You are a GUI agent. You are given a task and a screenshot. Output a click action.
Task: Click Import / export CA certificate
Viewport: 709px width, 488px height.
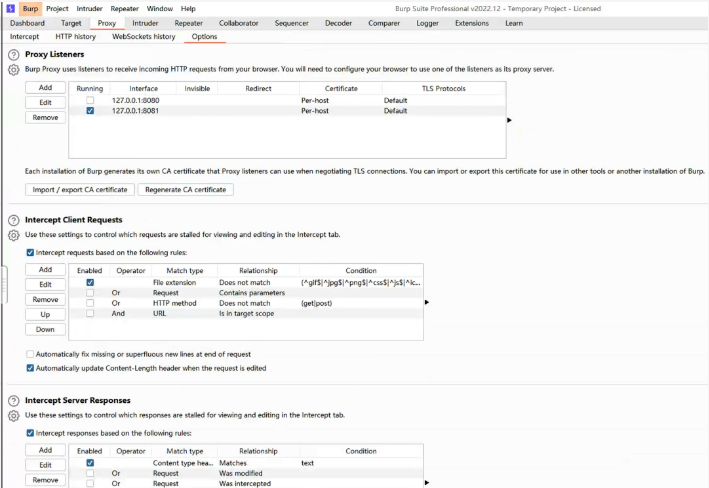80,190
